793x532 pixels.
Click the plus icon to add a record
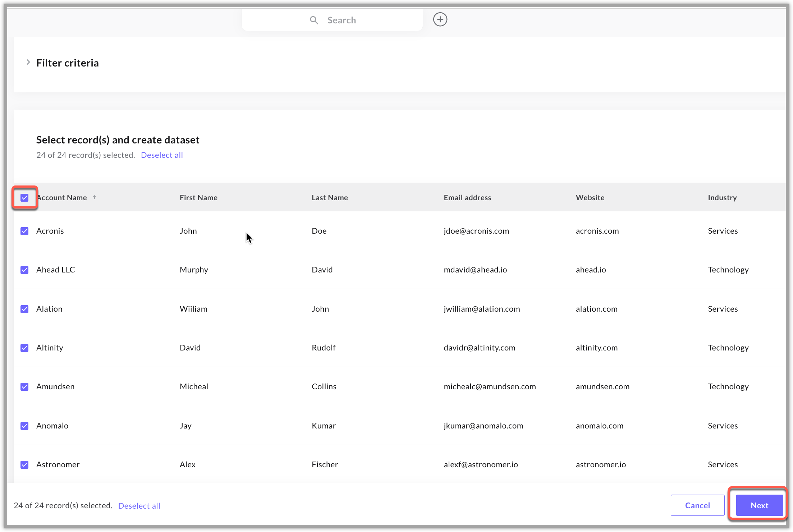pyautogui.click(x=440, y=19)
